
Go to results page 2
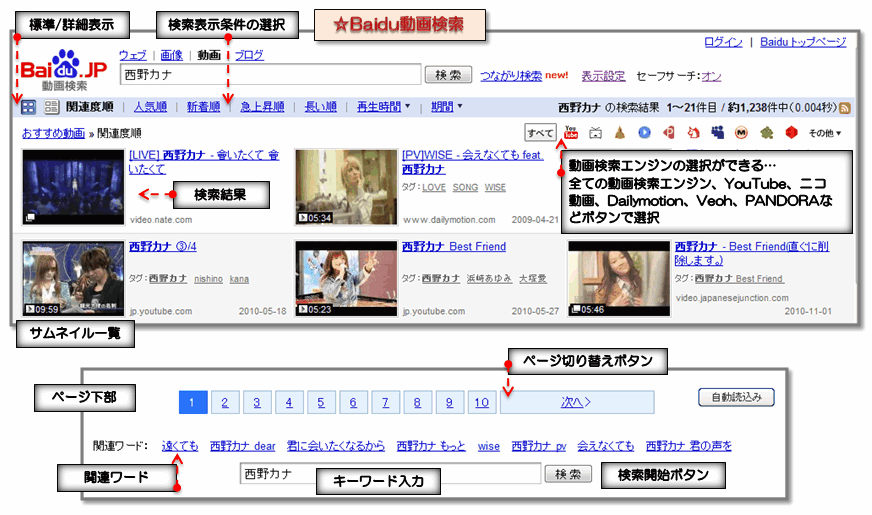coord(225,402)
